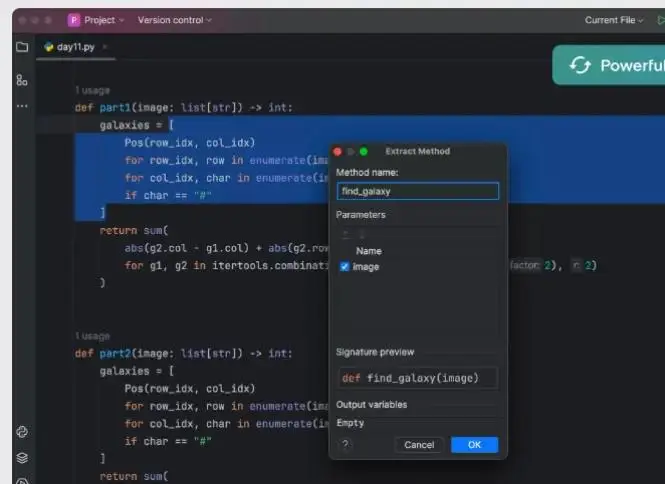The height and width of the screenshot is (484, 665).
Task: Click the 'r: 2' inlay hint
Action: (x=581, y=266)
